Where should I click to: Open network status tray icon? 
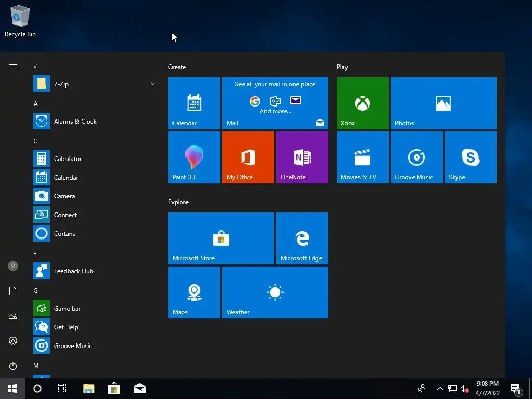click(453, 389)
